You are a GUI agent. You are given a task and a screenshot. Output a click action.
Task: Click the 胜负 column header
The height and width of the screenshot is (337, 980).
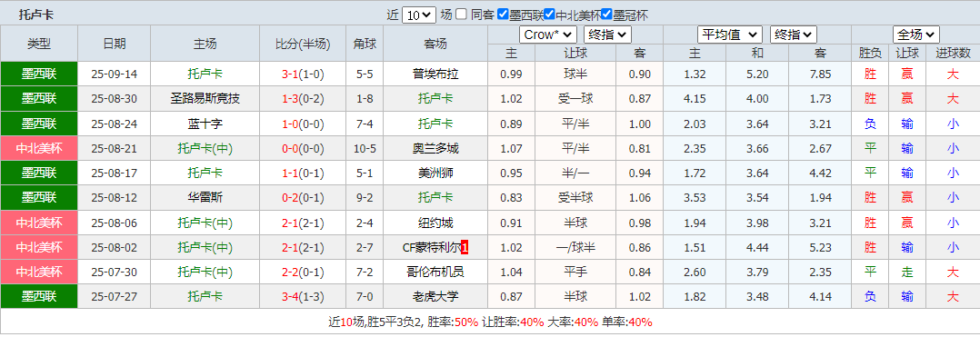[870, 54]
